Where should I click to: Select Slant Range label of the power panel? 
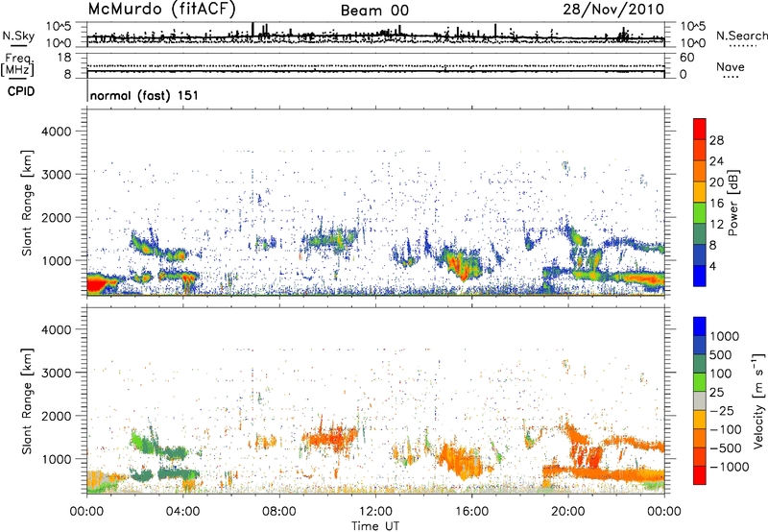point(27,203)
